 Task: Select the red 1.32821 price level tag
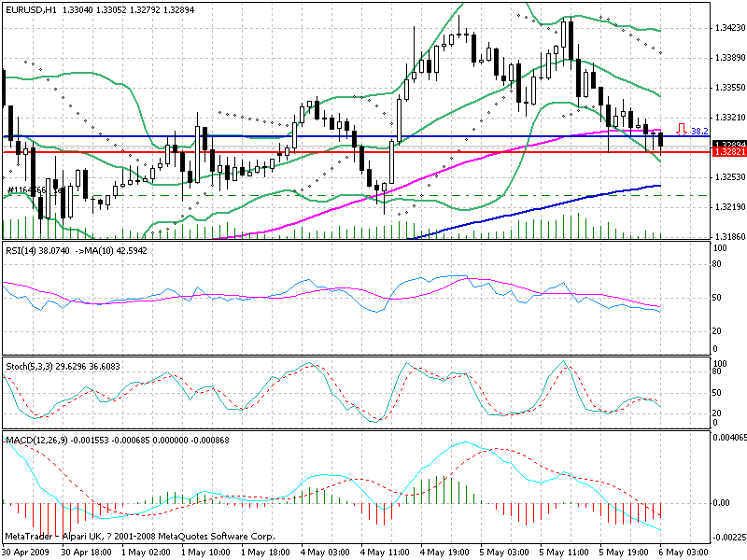[728, 152]
